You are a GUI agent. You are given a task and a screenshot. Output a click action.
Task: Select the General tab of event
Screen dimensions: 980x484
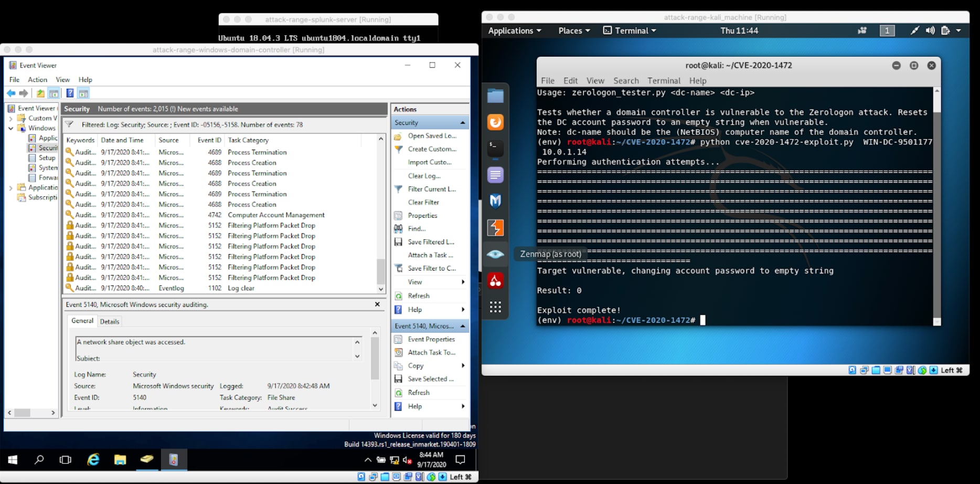(82, 321)
